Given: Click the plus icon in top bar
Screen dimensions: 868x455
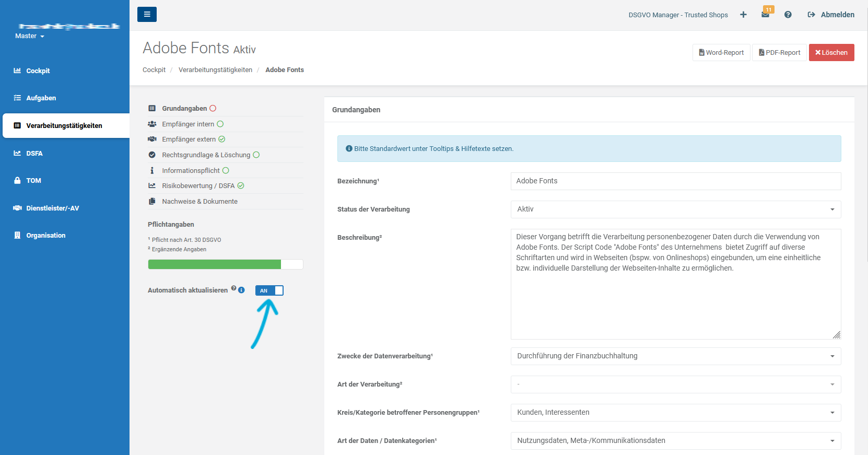Looking at the screenshot, I should coord(743,15).
